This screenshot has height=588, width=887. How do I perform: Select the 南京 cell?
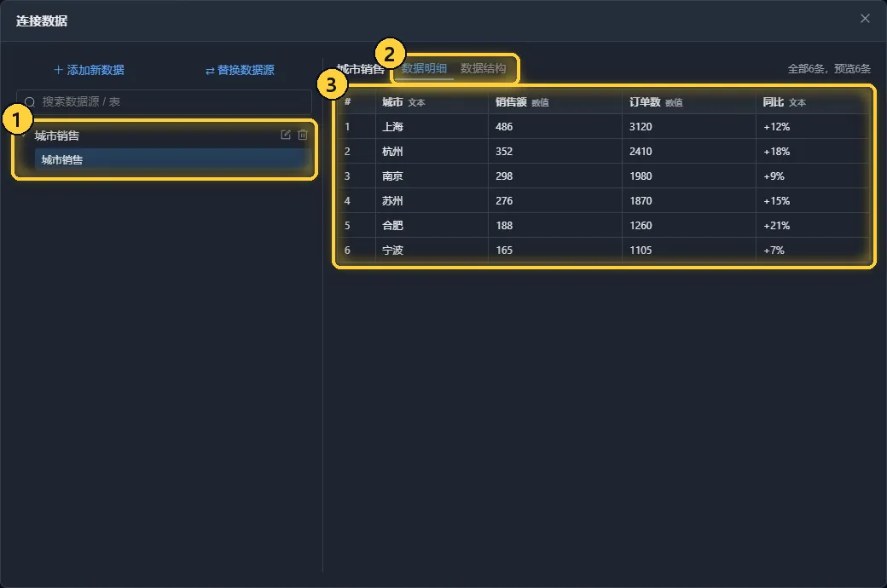[x=432, y=176]
